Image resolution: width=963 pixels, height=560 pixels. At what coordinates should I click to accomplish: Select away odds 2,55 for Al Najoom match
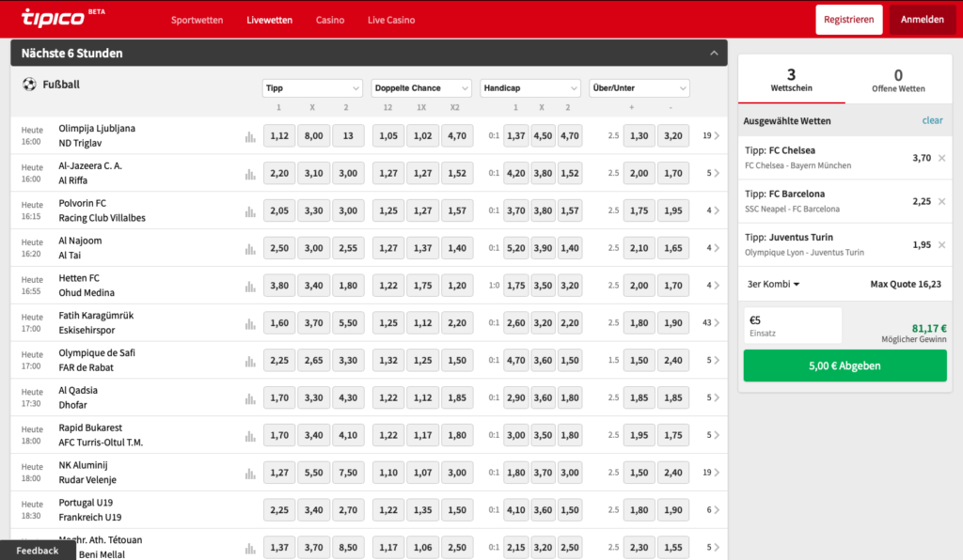point(348,248)
